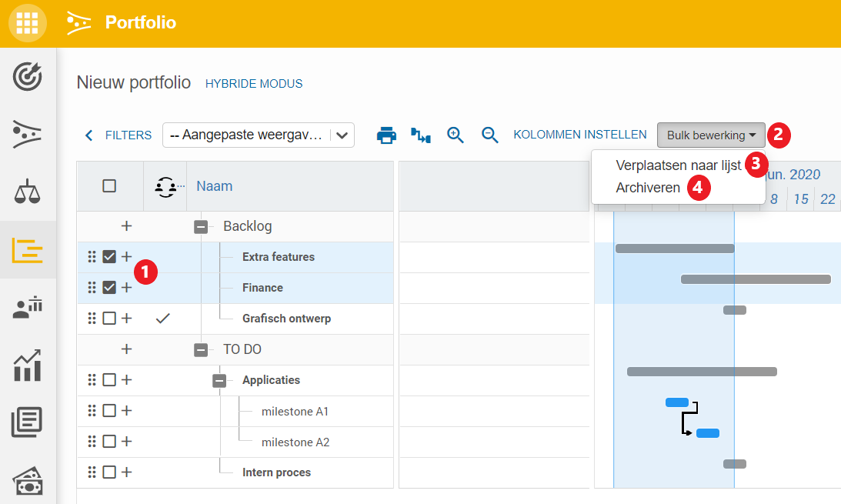
Task: Click the plus icon on TO DO row
Action: pos(127,349)
